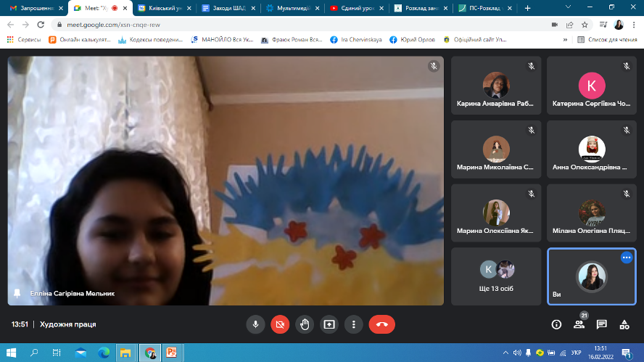This screenshot has width=644, height=362.
Task: Turn on the camera with red video button
Action: pyautogui.click(x=280, y=324)
